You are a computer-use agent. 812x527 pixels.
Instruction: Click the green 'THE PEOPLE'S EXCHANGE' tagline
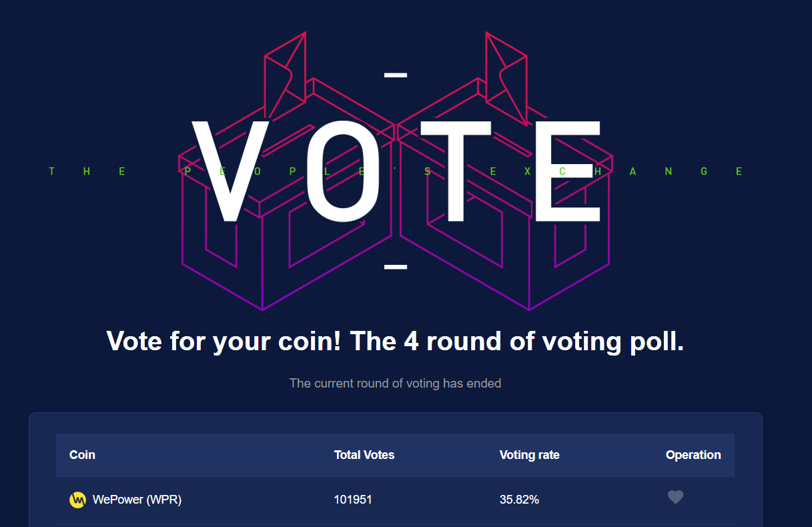pos(396,171)
